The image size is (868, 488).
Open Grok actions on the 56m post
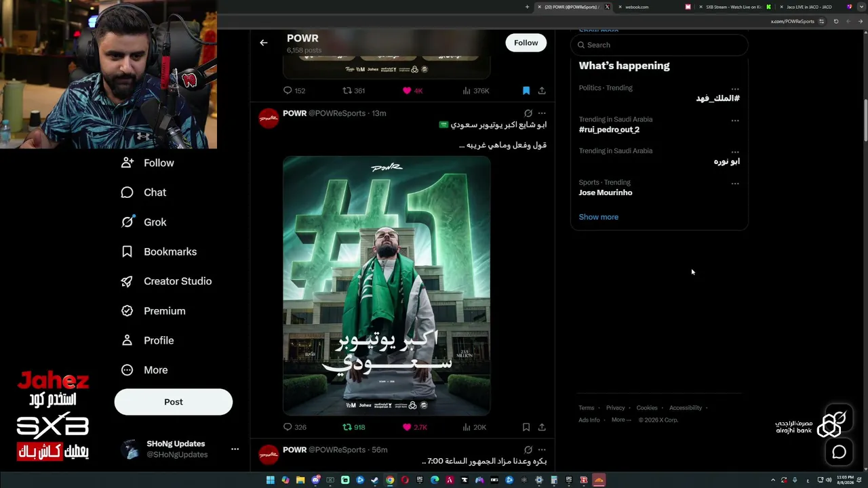[x=528, y=449]
